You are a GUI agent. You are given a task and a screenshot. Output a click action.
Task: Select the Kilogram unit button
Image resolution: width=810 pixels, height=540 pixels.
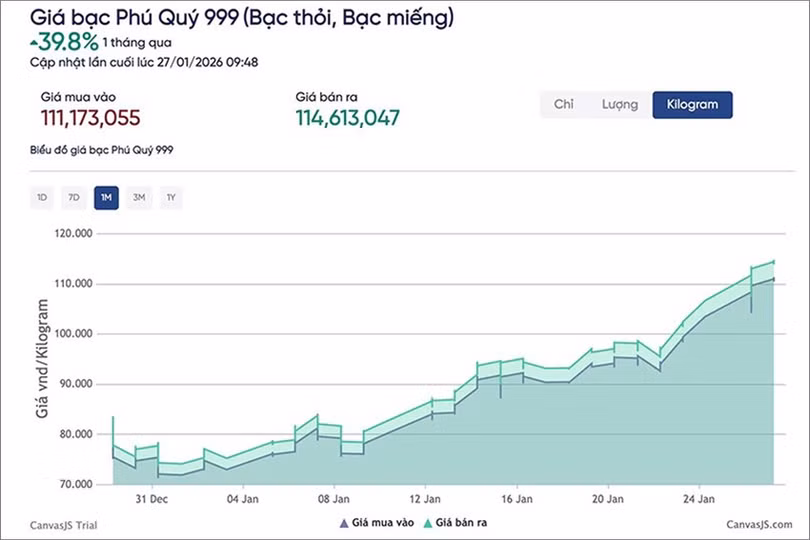(692, 105)
